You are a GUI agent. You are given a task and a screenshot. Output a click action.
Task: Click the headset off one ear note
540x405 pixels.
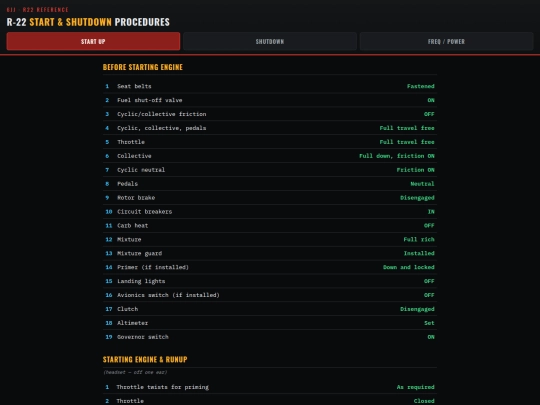[135, 372]
